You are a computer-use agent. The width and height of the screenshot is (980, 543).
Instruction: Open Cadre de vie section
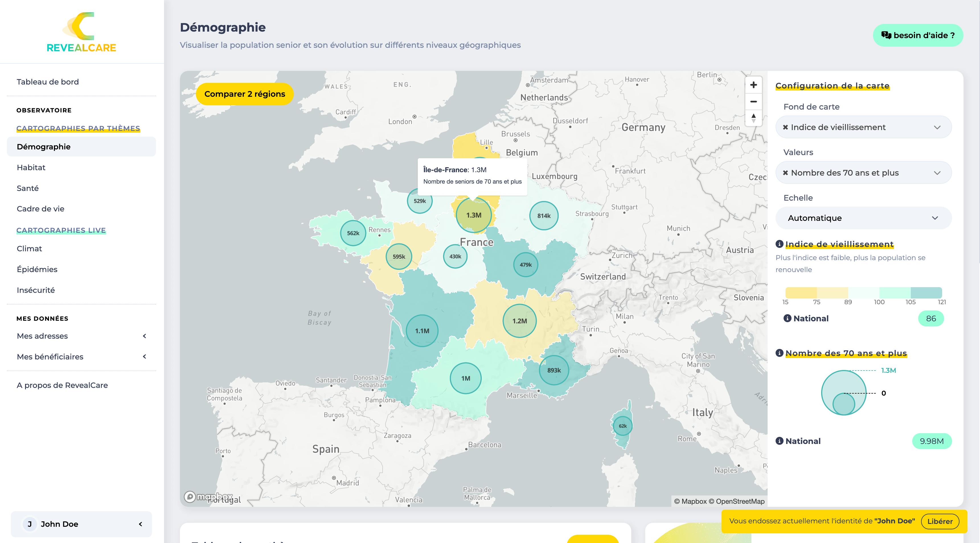40,209
